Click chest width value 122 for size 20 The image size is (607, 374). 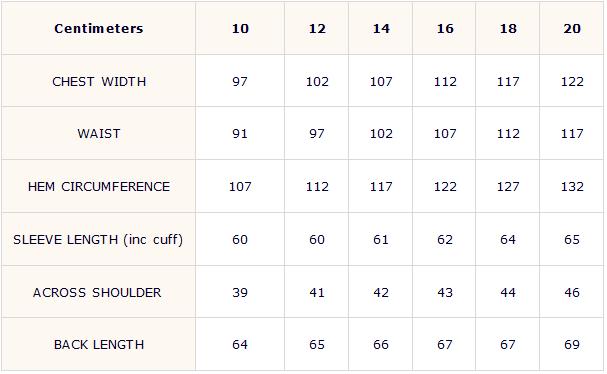(x=572, y=82)
